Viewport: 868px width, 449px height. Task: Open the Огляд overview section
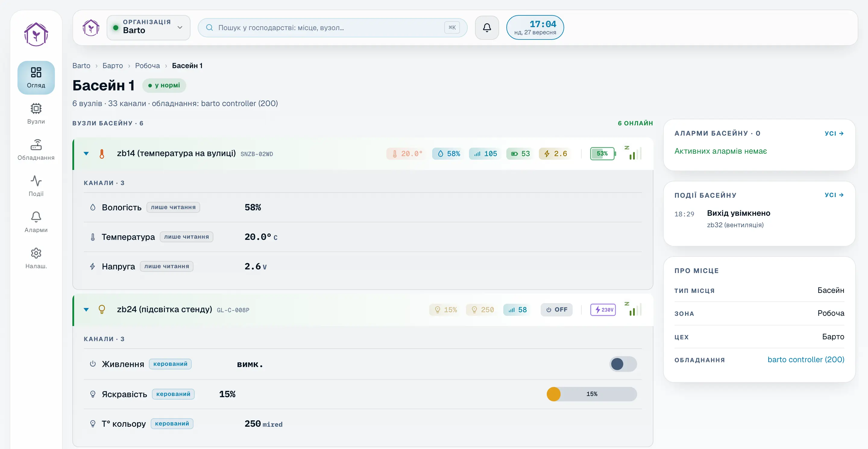[36, 77]
